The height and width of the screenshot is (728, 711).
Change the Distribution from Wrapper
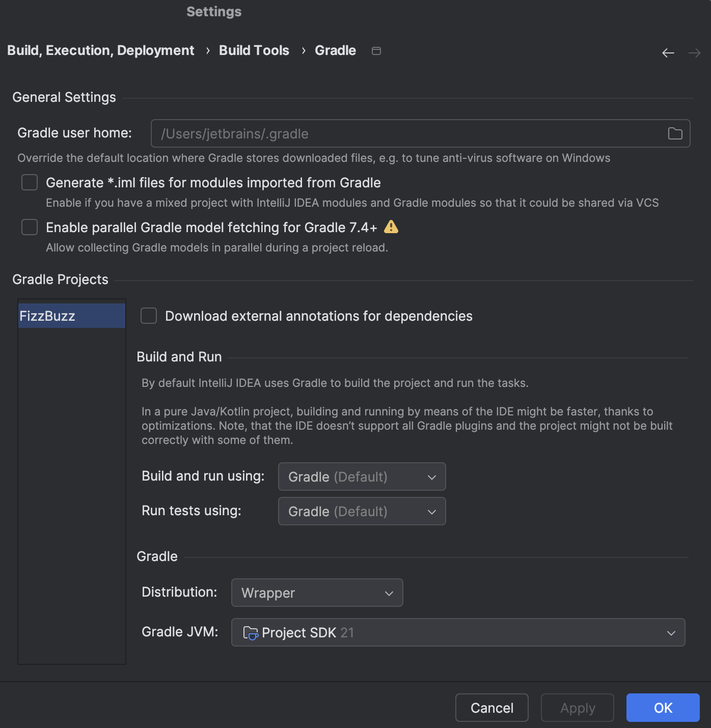(316, 593)
